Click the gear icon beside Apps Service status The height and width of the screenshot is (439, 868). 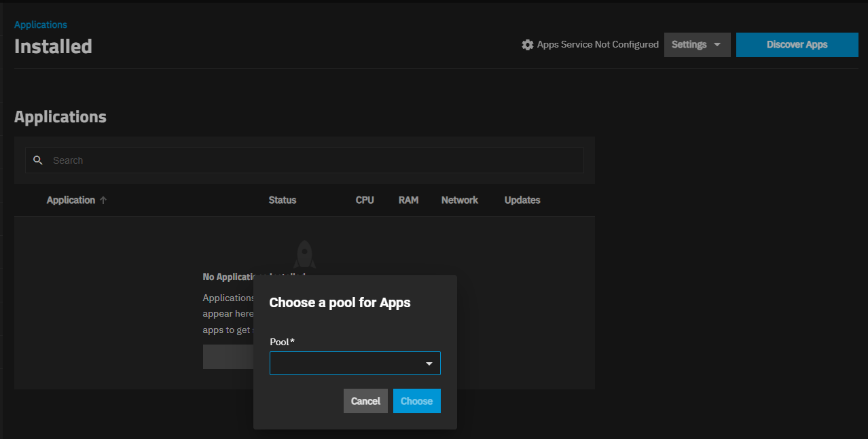(x=527, y=45)
